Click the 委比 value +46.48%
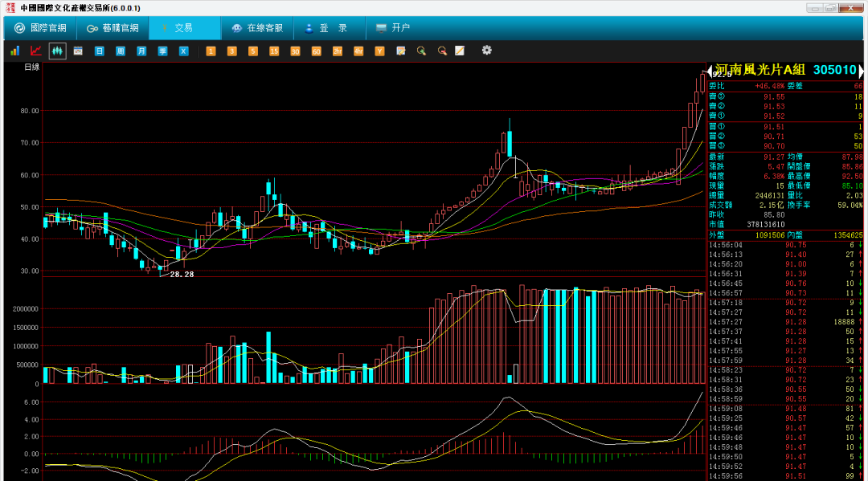 click(770, 86)
